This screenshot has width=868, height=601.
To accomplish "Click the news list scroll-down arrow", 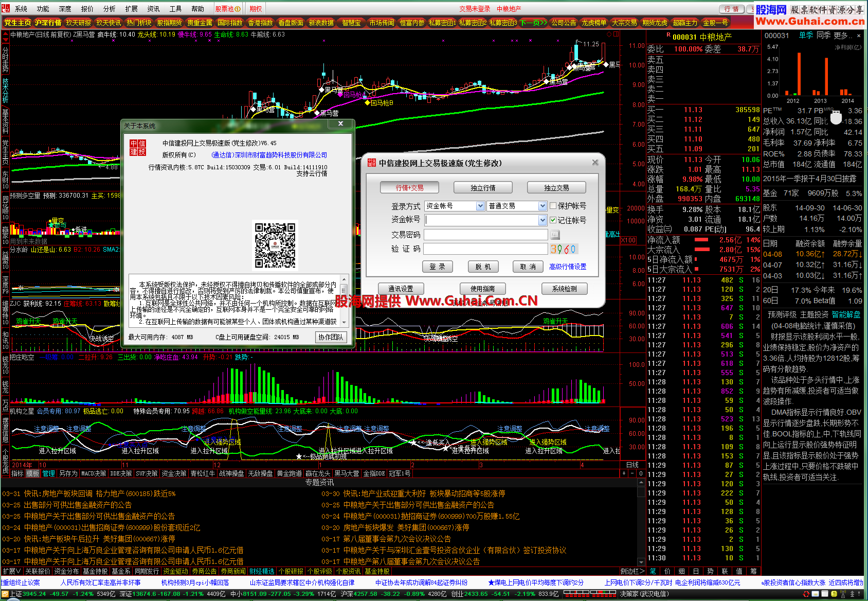I will pos(641,562).
